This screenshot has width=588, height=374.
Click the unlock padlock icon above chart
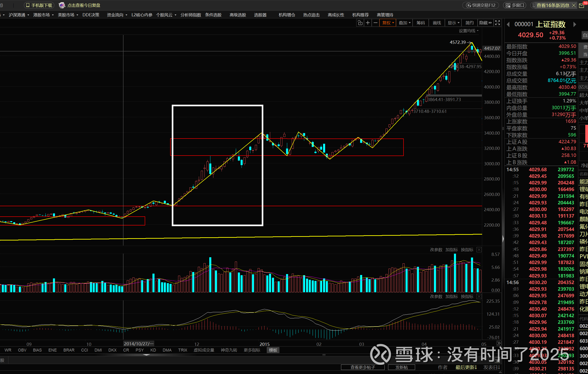(360, 23)
